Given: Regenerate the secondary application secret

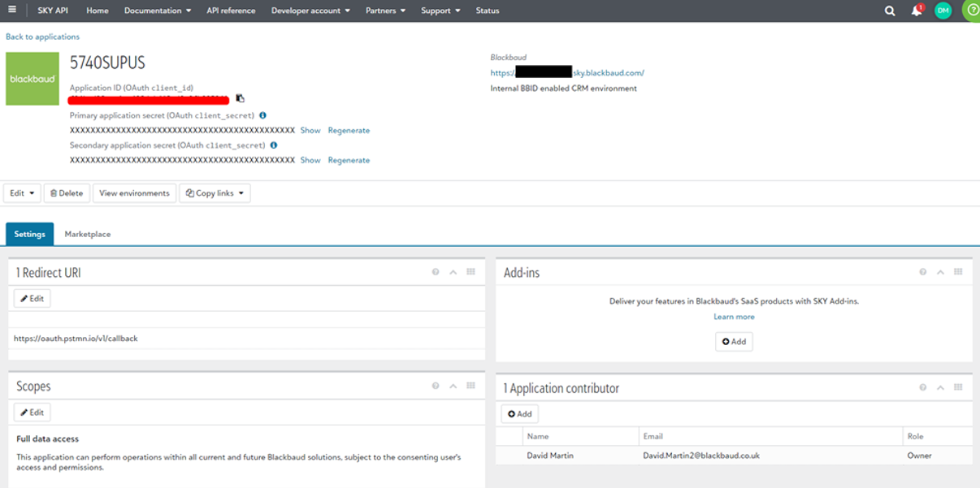Looking at the screenshot, I should tap(349, 160).
